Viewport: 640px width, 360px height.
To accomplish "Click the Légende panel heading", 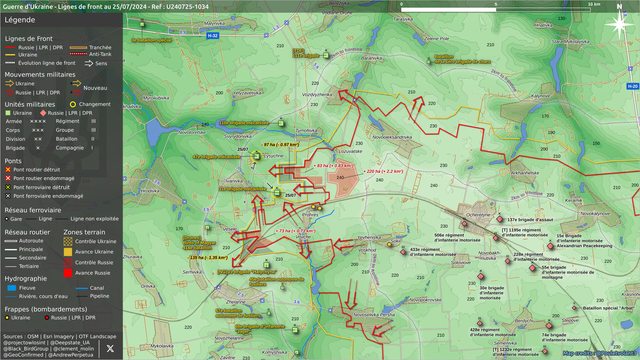I will pyautogui.click(x=20, y=20).
